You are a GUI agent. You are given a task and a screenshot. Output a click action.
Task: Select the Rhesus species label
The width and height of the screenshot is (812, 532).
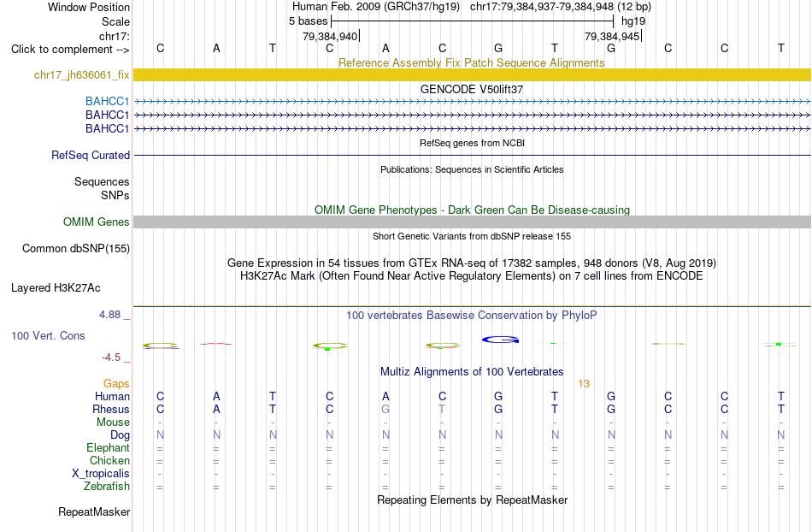pyautogui.click(x=111, y=409)
